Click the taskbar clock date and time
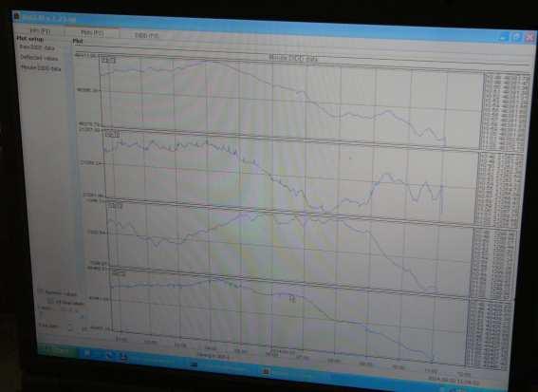The image size is (538, 392). 453,381
